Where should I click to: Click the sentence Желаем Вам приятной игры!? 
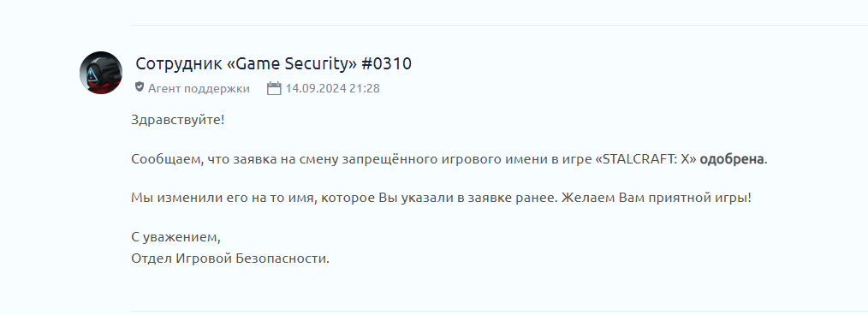pos(657,198)
